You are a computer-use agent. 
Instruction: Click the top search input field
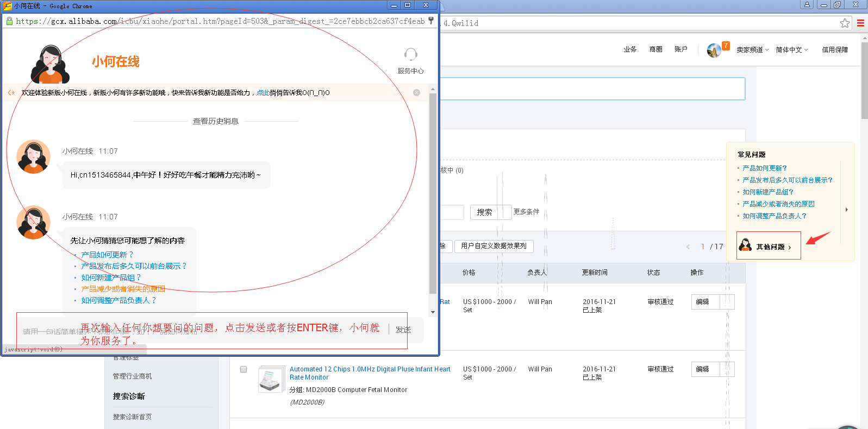592,89
